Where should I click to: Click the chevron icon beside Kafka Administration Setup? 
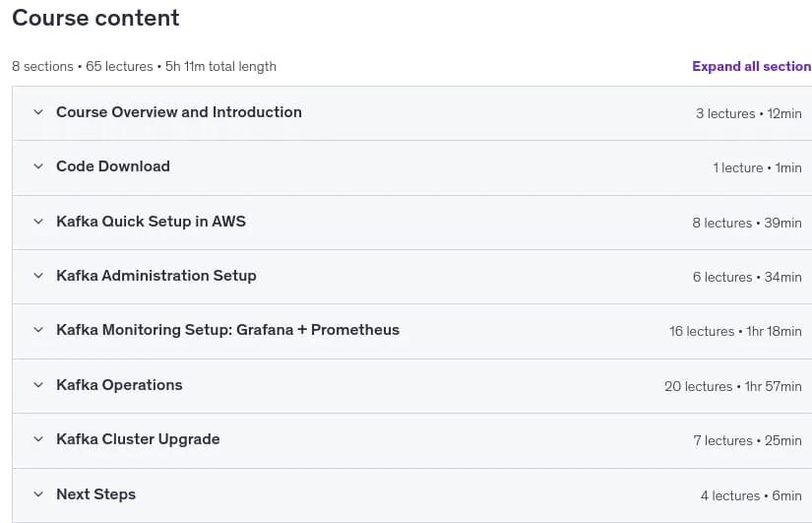38,276
